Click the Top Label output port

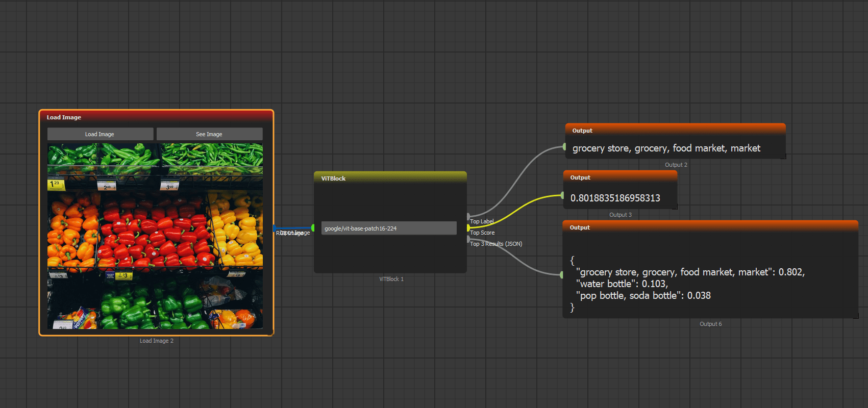[468, 217]
